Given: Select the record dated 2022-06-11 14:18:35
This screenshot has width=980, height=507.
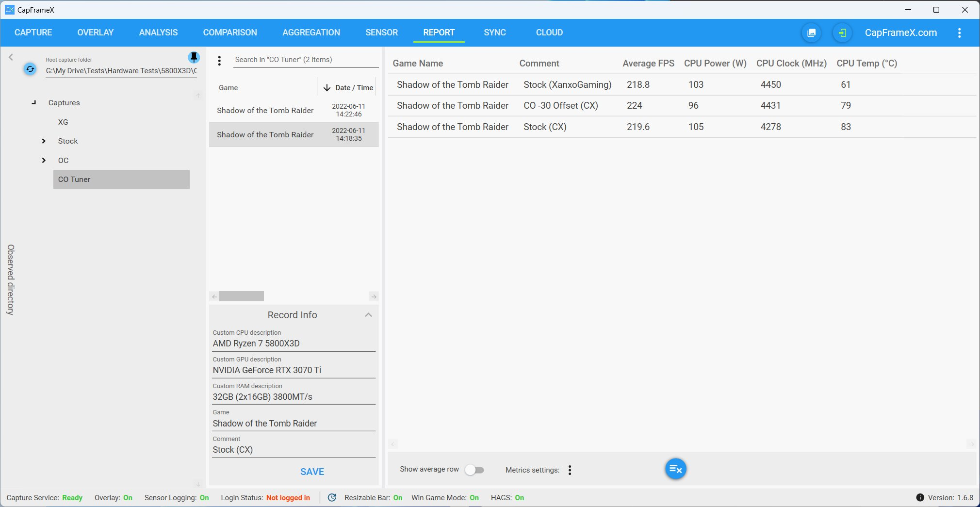Looking at the screenshot, I should click(294, 134).
